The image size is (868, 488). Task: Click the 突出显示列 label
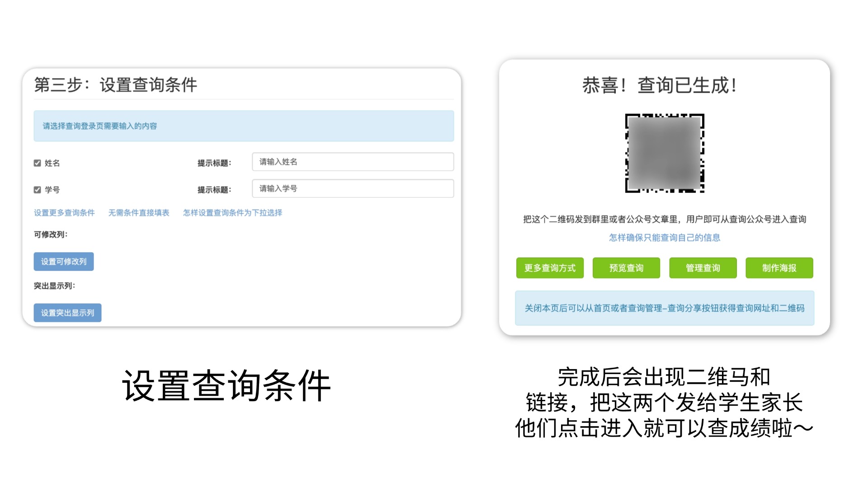(x=54, y=286)
